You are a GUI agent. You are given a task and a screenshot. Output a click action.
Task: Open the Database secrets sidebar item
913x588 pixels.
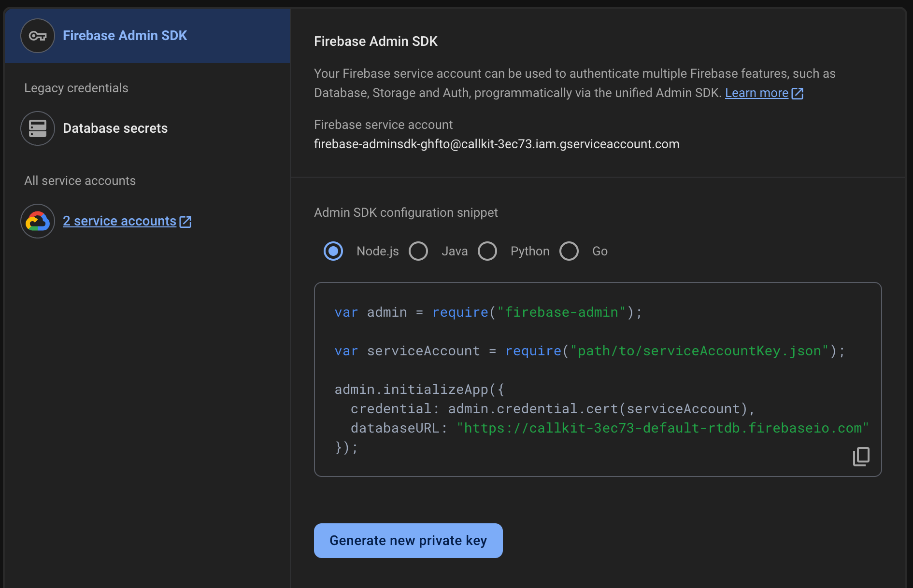pyautogui.click(x=147, y=128)
